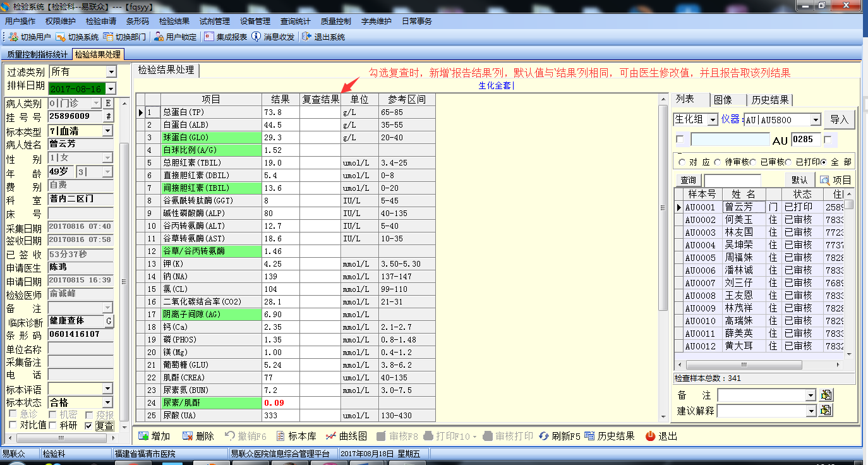Show the 曲线图 curve chart
868x465 pixels.
[346, 436]
